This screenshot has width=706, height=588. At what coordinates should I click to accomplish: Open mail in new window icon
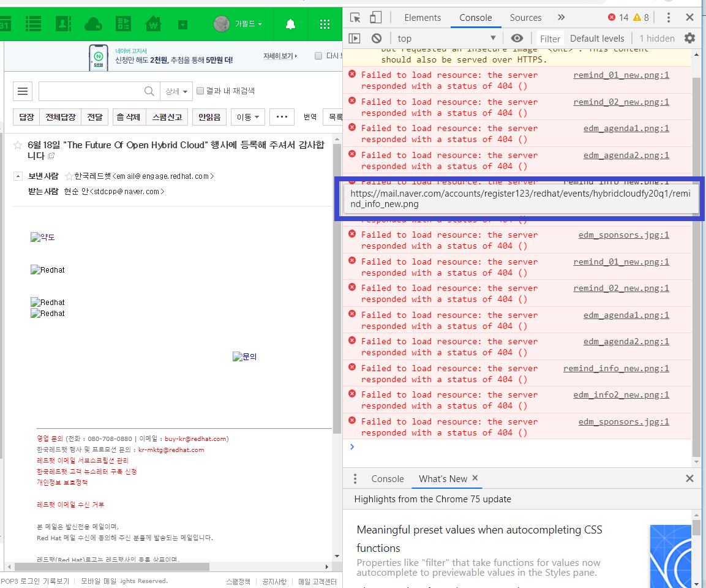point(51,156)
